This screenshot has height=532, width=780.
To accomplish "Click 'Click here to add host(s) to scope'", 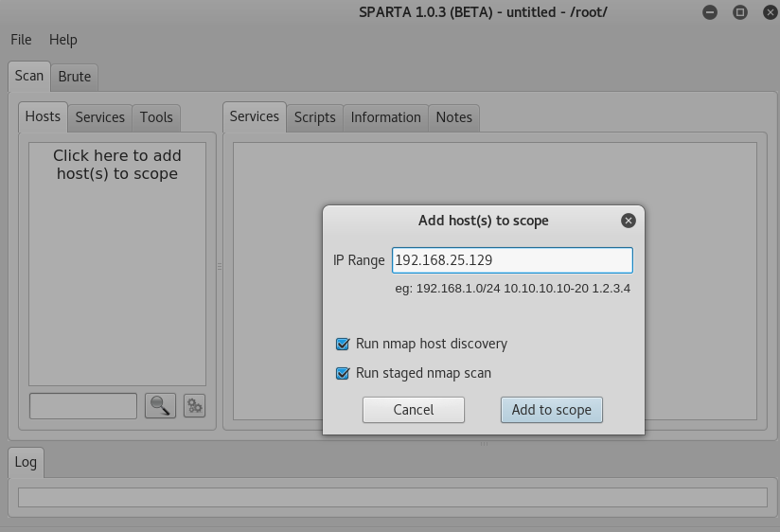I will click(x=117, y=165).
